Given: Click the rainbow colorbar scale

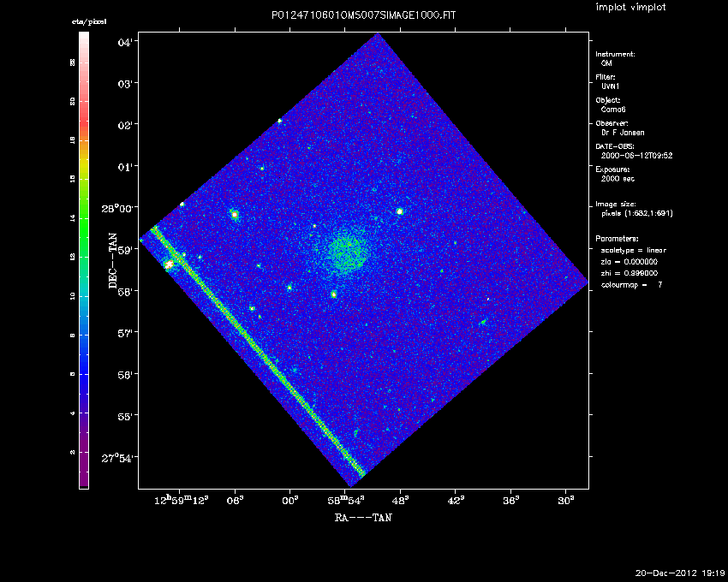Looking at the screenshot, I should [84, 260].
